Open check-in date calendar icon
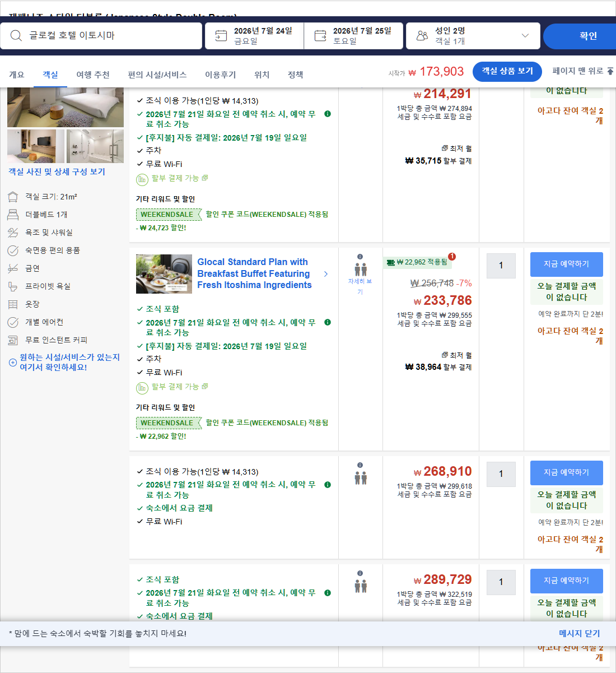 [x=221, y=36]
